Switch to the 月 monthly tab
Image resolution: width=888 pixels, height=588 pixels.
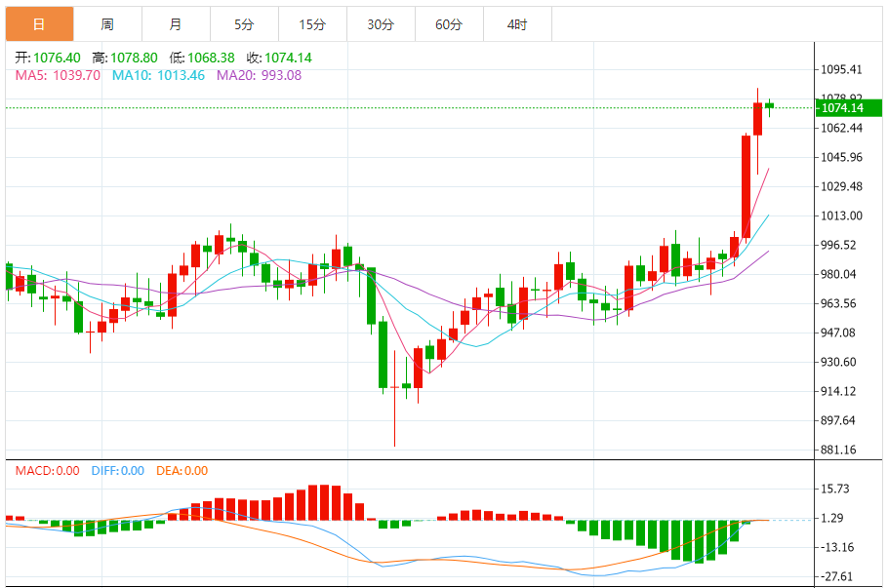[176, 24]
